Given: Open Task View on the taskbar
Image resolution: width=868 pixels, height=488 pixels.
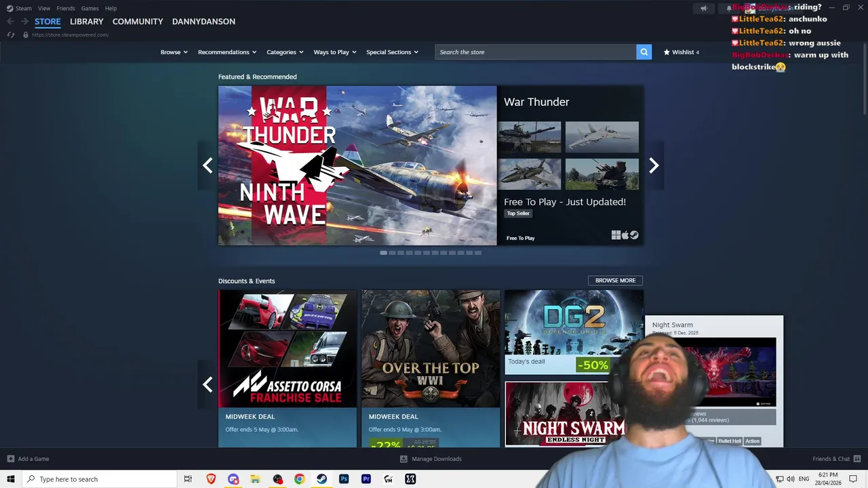Looking at the screenshot, I should tap(188, 479).
